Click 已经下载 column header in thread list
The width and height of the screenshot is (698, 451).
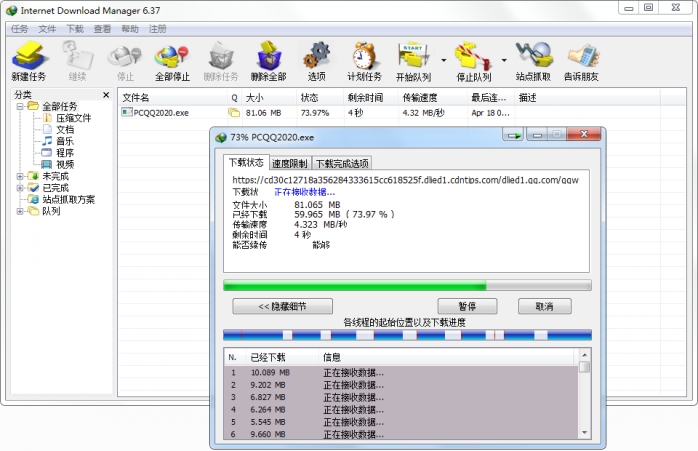point(282,357)
